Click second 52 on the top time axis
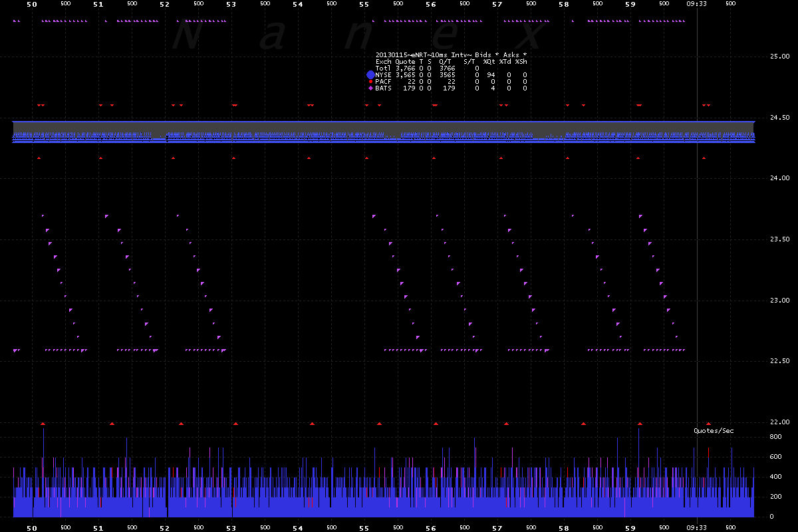This screenshot has height=532, width=798. [164, 4]
